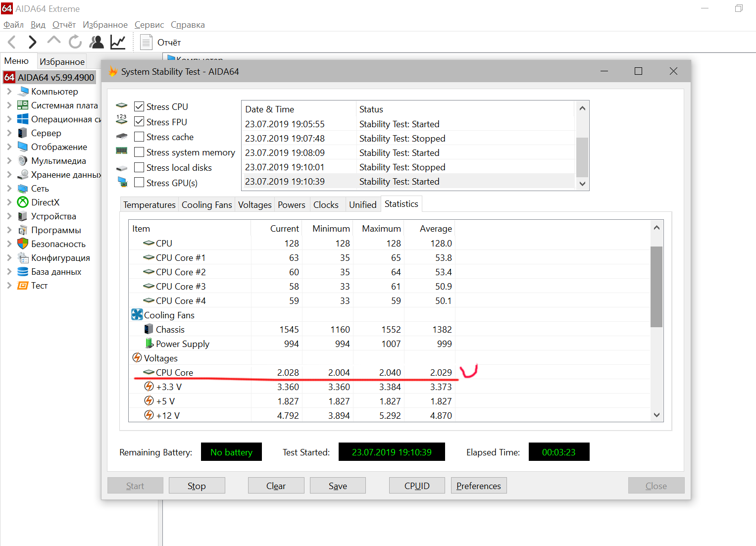756x546 pixels.
Task: Click the Мультимедиа speaker icon
Action: [23, 160]
